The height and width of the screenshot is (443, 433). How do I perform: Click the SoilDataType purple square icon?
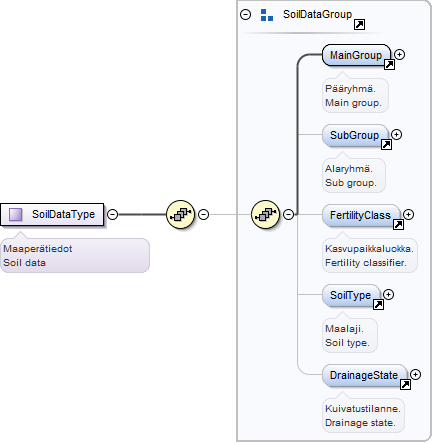pos(16,214)
